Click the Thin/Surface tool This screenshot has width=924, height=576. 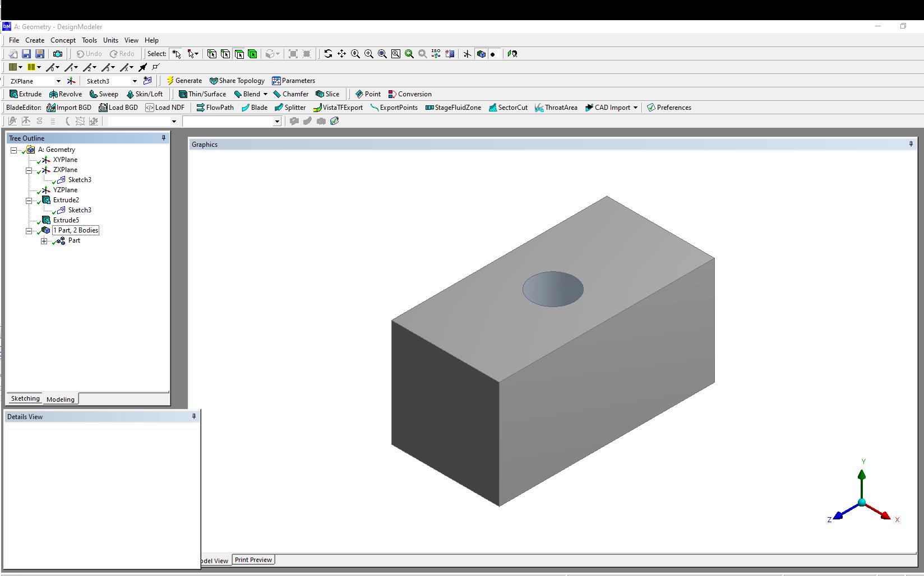[202, 94]
